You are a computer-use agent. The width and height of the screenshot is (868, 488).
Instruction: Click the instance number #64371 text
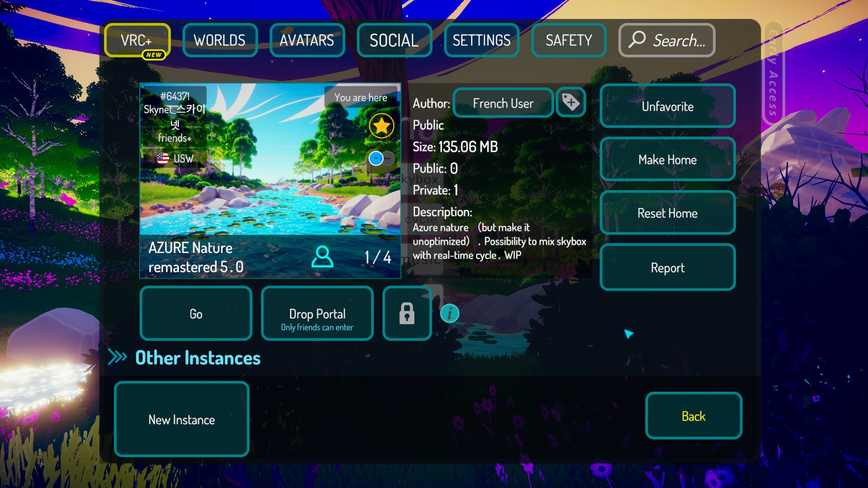point(175,96)
